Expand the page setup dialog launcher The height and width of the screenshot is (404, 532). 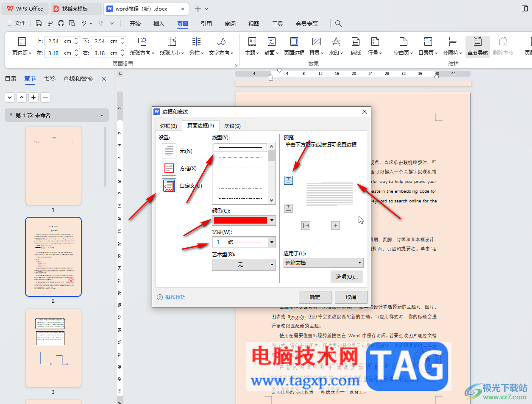[236, 65]
